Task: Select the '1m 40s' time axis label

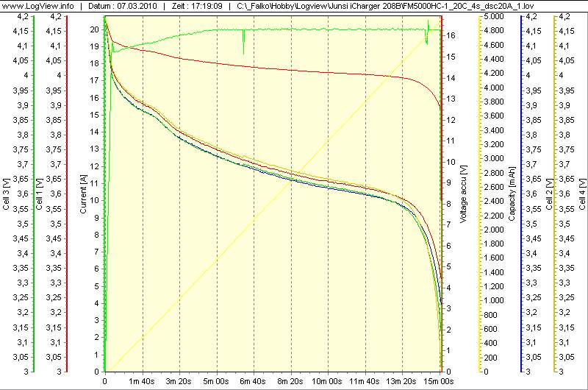Action: click(x=142, y=381)
